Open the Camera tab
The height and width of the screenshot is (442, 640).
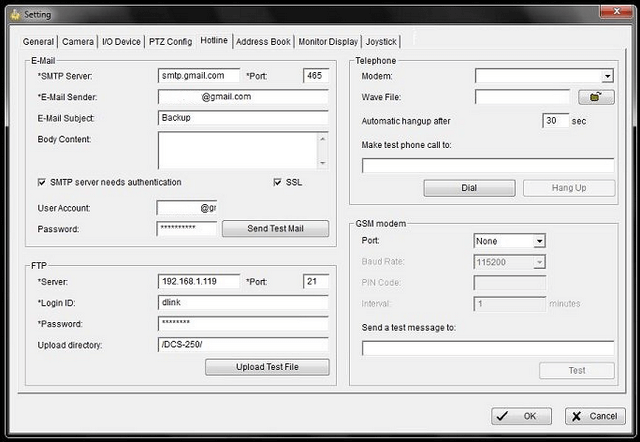click(78, 42)
